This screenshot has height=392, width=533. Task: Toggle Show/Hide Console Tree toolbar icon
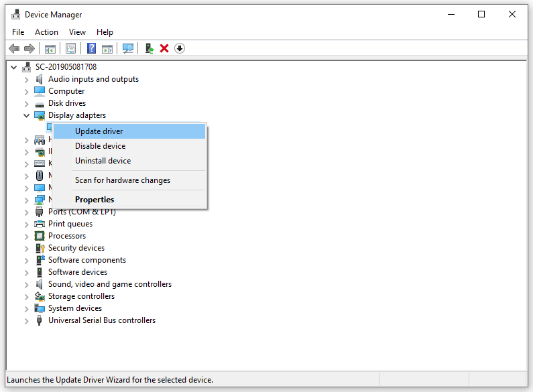50,48
